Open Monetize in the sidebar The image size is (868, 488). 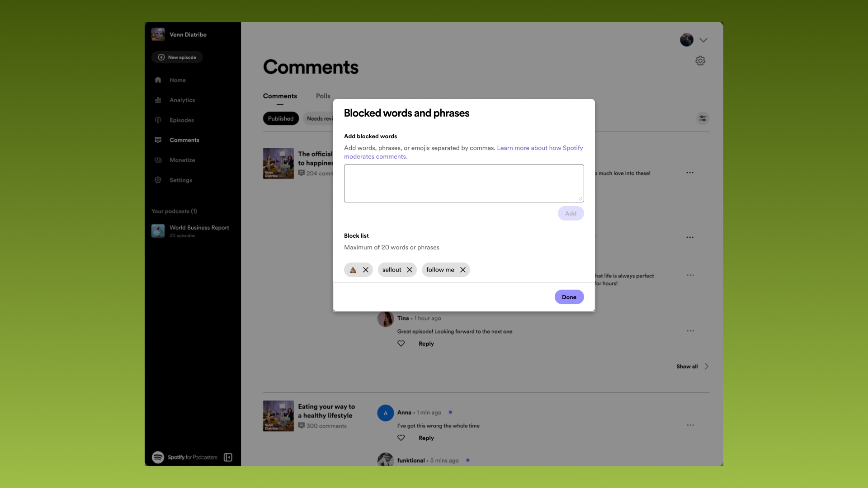182,160
